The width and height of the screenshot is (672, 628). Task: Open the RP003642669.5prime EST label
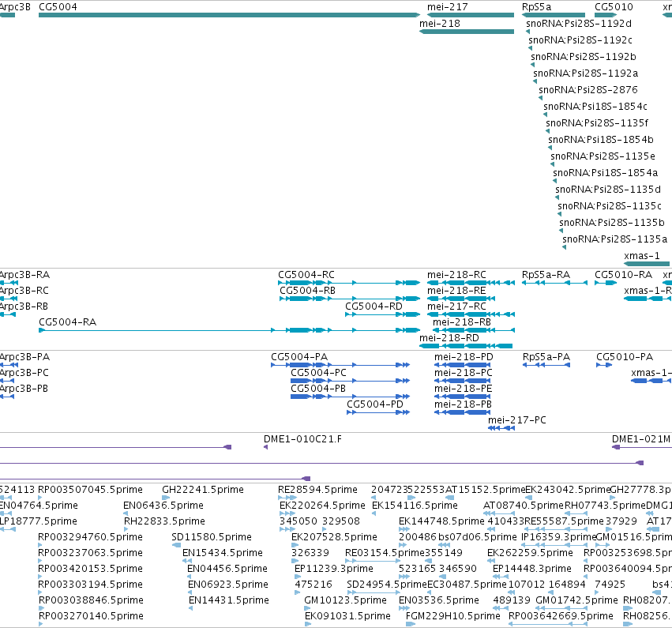[x=561, y=616]
